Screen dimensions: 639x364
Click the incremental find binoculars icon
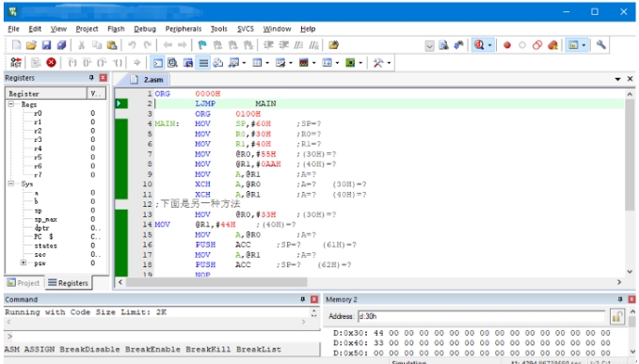coord(459,45)
